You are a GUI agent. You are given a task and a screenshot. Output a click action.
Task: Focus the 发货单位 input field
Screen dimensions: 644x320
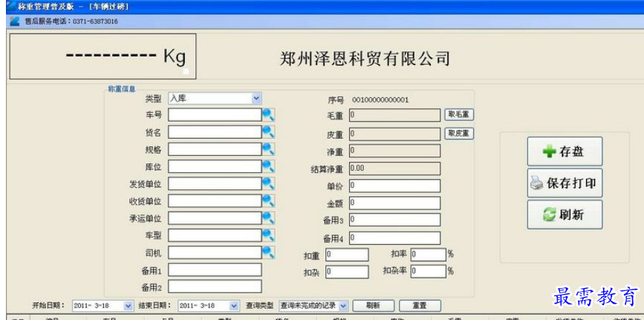[215, 183]
